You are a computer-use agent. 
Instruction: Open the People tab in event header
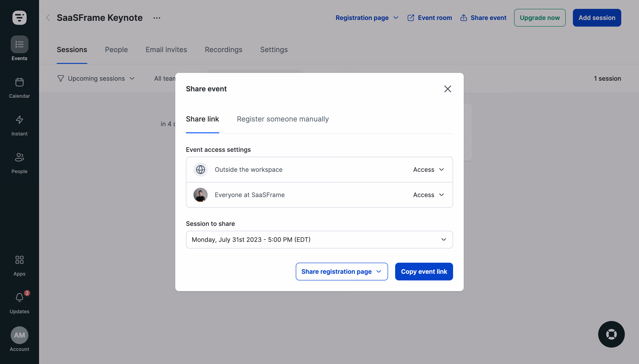tap(116, 49)
